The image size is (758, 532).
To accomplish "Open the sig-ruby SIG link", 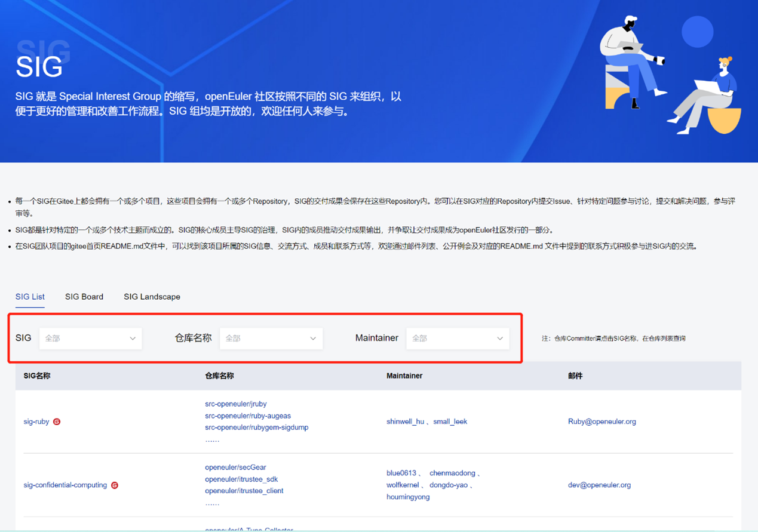I will pyautogui.click(x=36, y=422).
